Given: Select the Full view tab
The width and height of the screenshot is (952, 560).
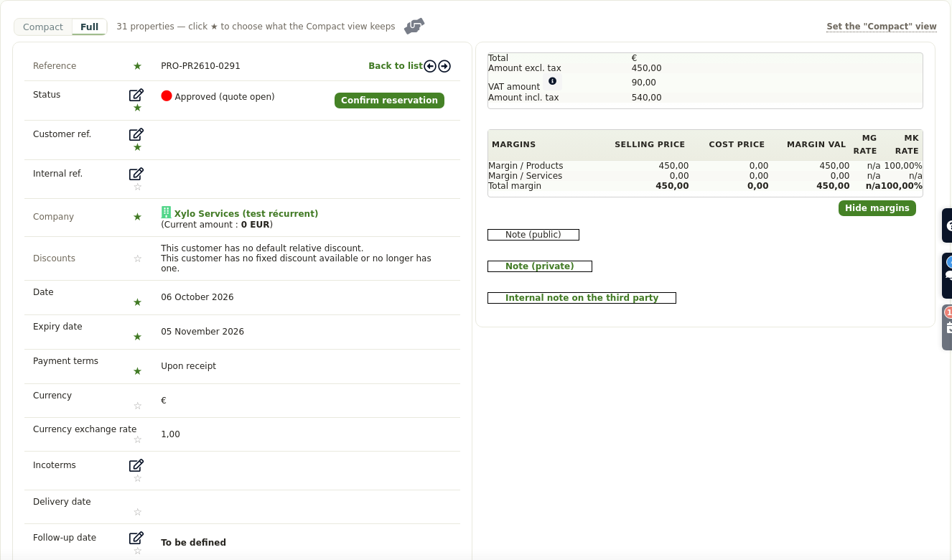Looking at the screenshot, I should point(90,27).
